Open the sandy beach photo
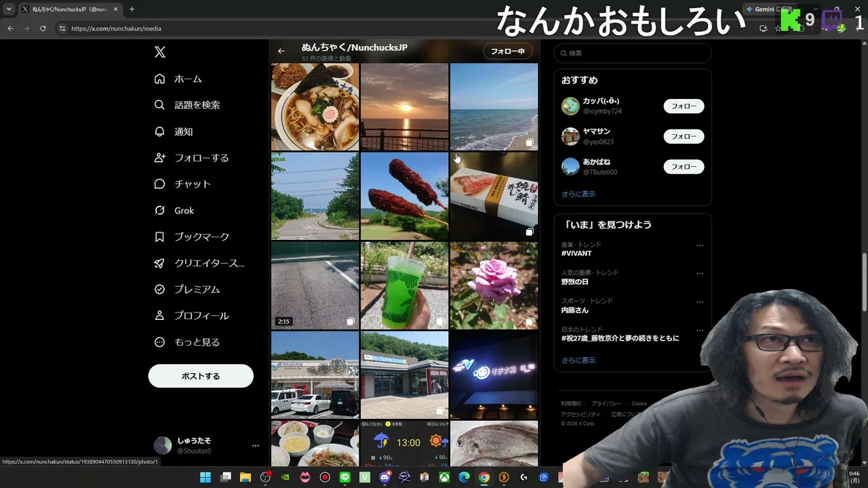This screenshot has height=488, width=868. tap(494, 107)
